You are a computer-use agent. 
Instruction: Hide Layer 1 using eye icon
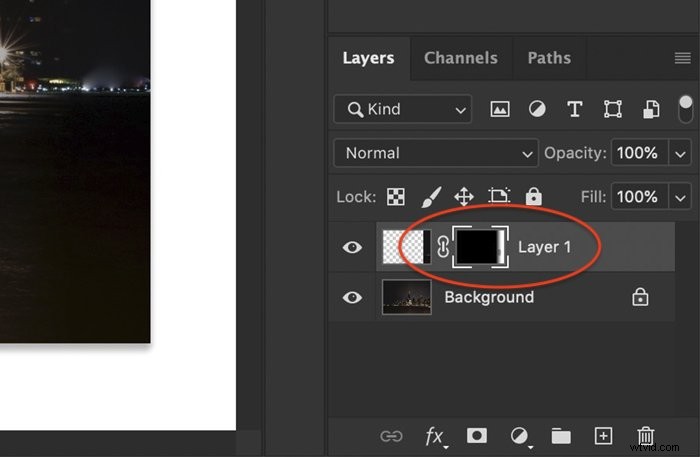(x=352, y=247)
